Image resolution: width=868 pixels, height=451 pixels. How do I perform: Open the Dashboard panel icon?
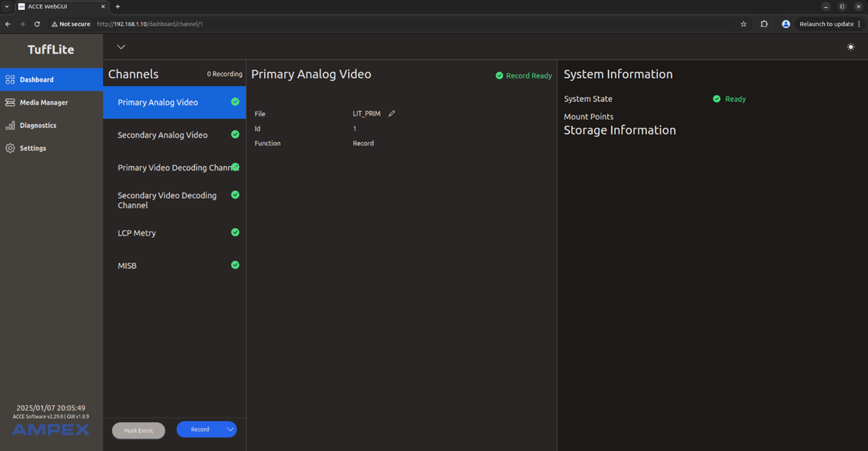(x=10, y=79)
